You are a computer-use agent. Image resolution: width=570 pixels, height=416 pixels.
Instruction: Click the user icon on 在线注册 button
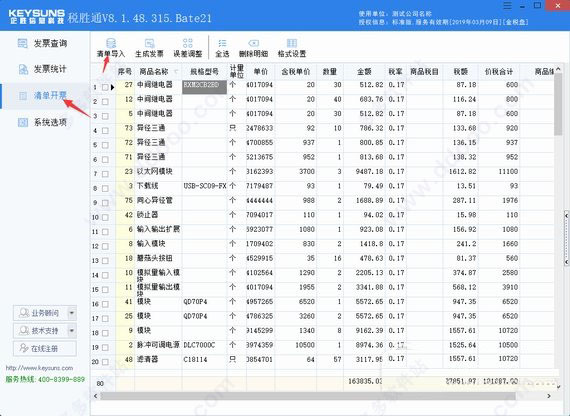tap(24, 348)
